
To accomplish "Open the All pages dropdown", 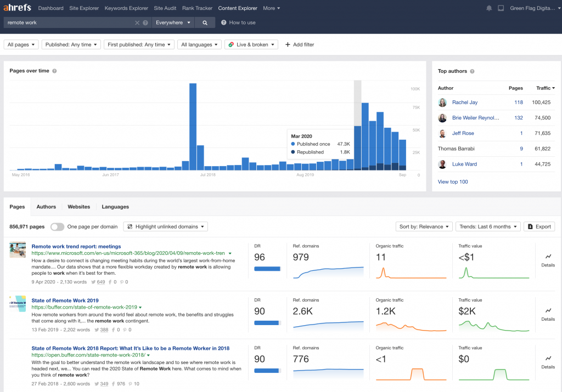I will [21, 45].
